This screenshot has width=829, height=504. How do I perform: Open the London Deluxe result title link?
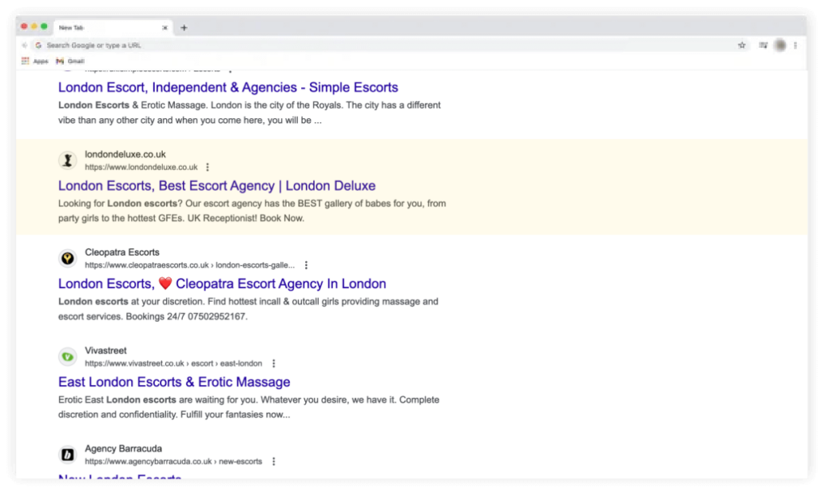[217, 185]
